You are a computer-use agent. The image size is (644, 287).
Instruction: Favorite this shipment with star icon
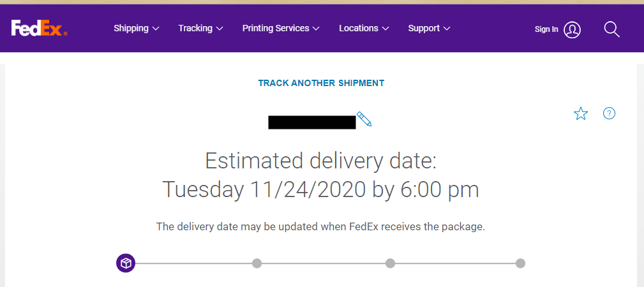pos(581,114)
